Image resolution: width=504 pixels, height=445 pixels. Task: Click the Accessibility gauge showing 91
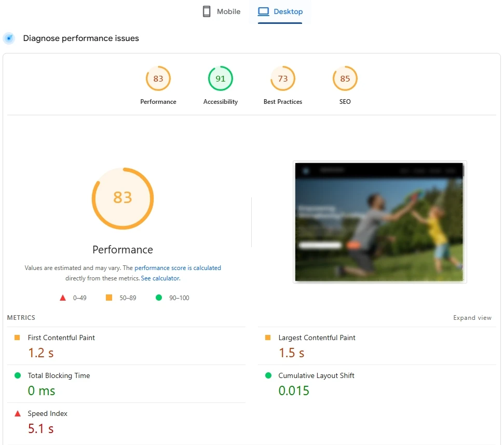coord(220,78)
